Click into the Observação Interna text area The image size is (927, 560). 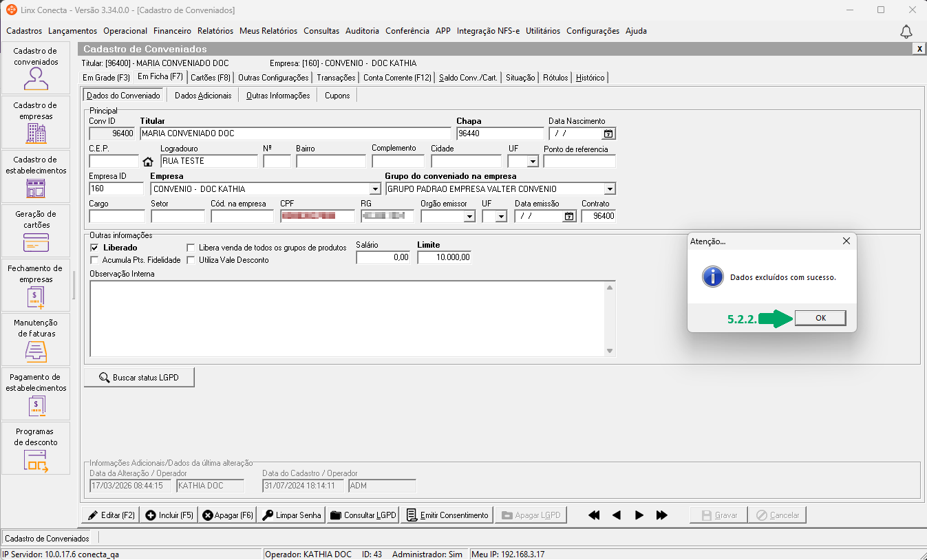tap(348, 319)
